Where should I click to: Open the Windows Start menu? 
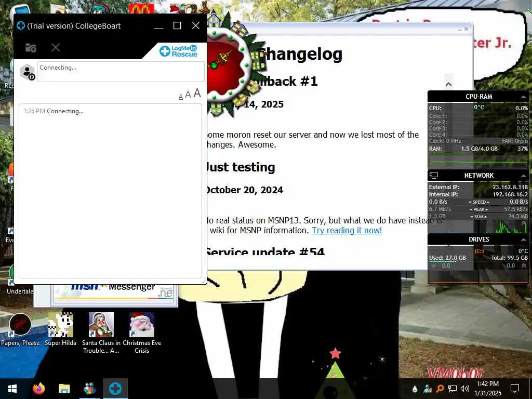(x=12, y=389)
